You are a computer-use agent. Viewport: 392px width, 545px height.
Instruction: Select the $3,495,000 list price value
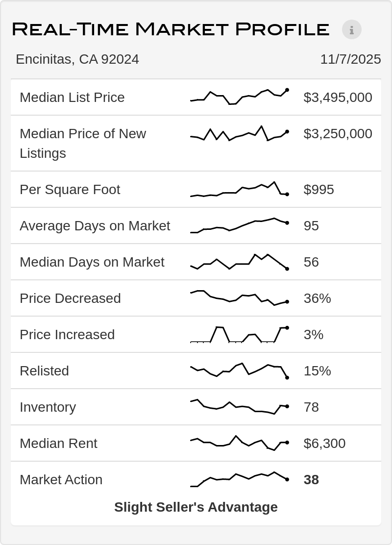click(338, 98)
